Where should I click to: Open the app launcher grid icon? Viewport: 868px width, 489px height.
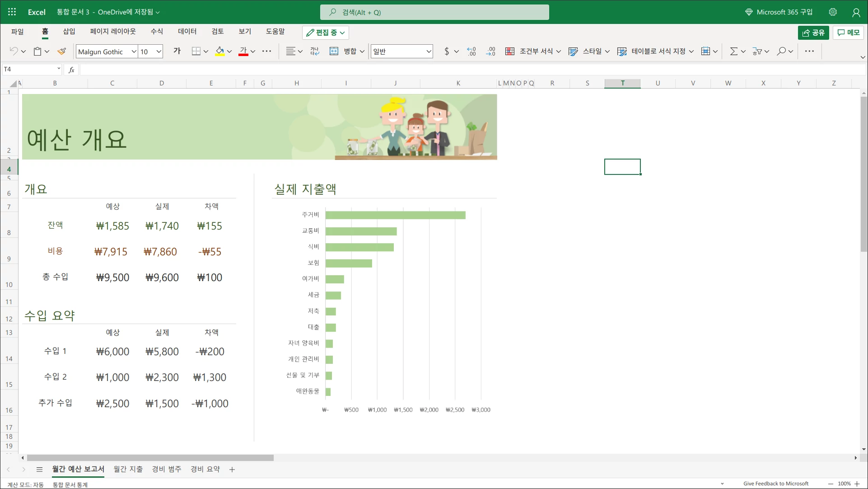coord(12,12)
